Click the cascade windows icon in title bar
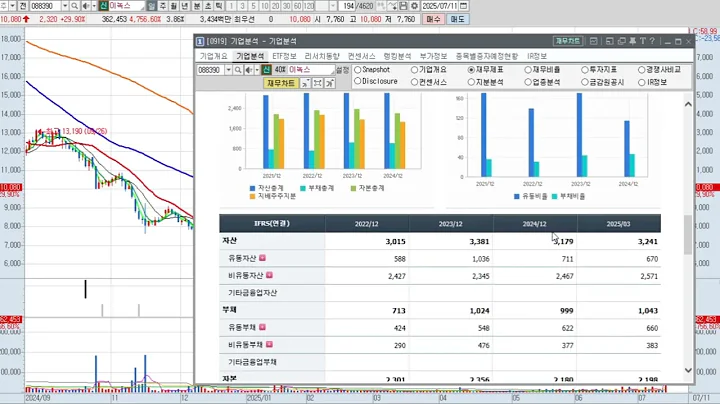Viewport: 720px width, 404px height. pos(622,41)
